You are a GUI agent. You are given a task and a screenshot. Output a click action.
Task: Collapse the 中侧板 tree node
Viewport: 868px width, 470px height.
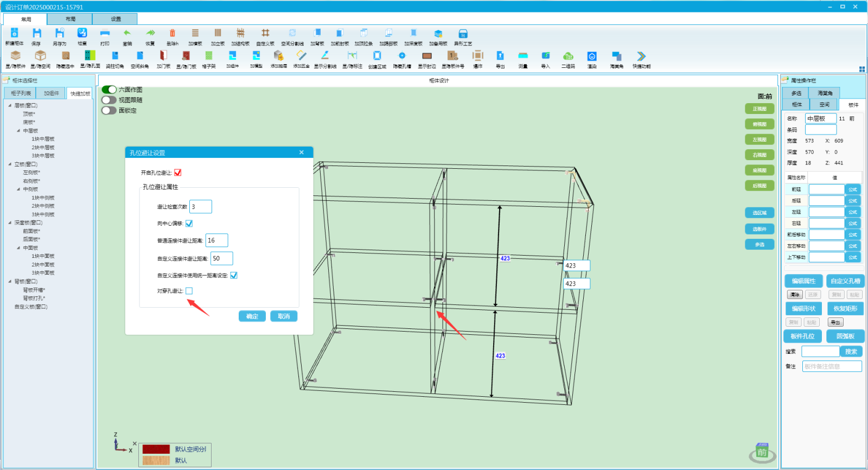(18, 189)
